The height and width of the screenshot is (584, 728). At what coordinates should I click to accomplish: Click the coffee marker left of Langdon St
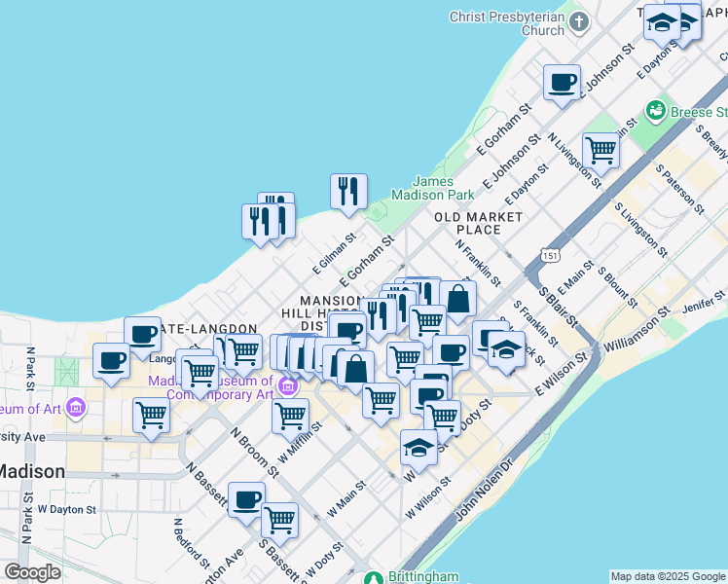pos(111,364)
